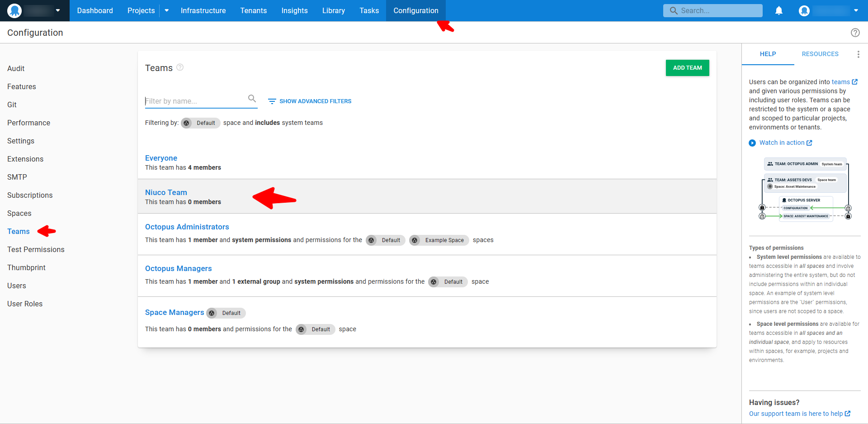The image size is (868, 424).
Task: Click the Watch in action play icon
Action: pos(752,143)
